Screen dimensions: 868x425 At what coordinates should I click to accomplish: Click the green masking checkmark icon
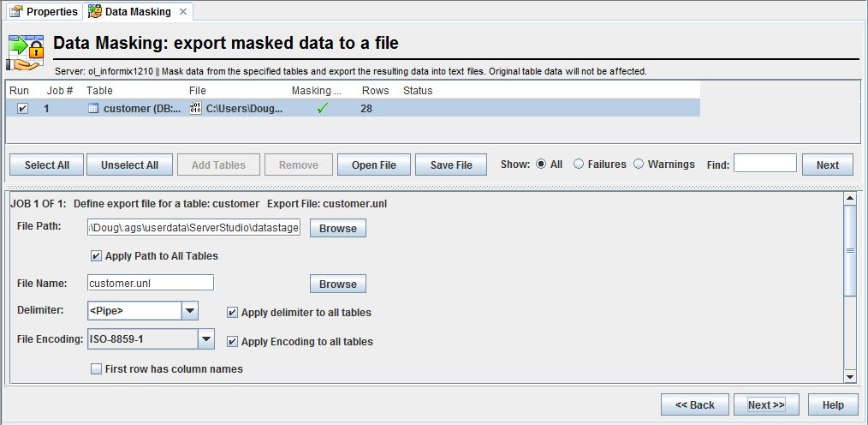click(x=322, y=109)
